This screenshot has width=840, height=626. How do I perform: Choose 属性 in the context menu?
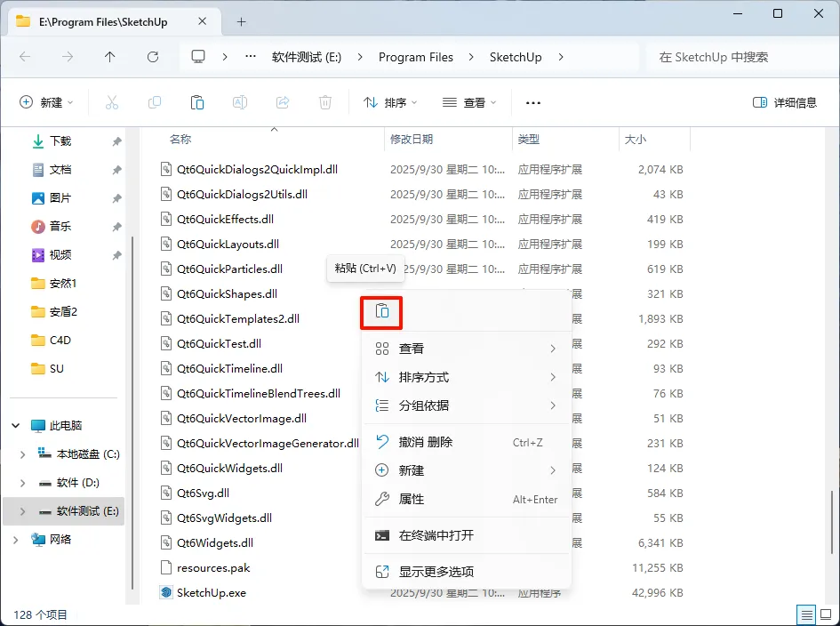pos(466,499)
